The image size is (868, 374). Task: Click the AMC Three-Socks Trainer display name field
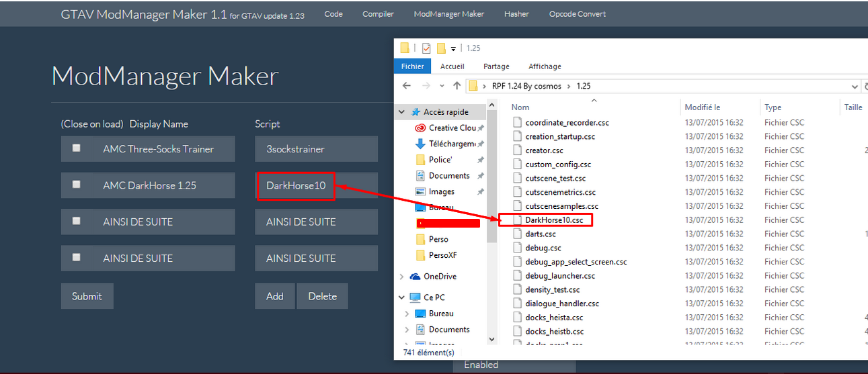click(148, 149)
